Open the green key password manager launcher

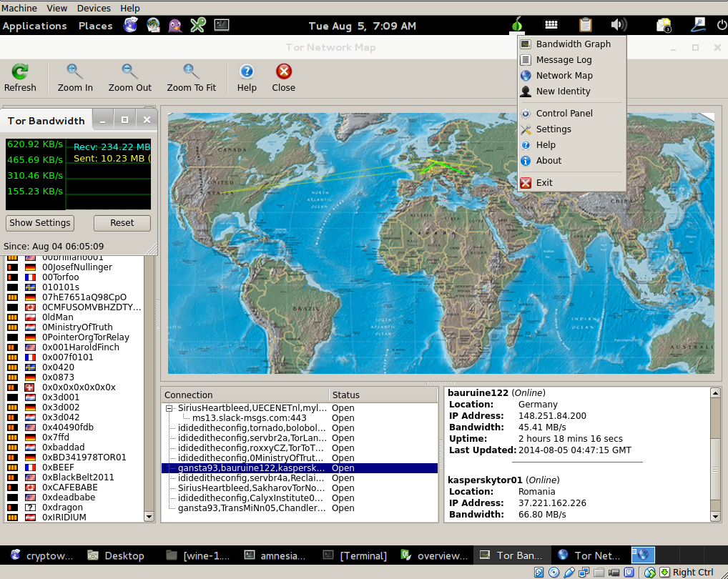pyautogui.click(x=198, y=25)
